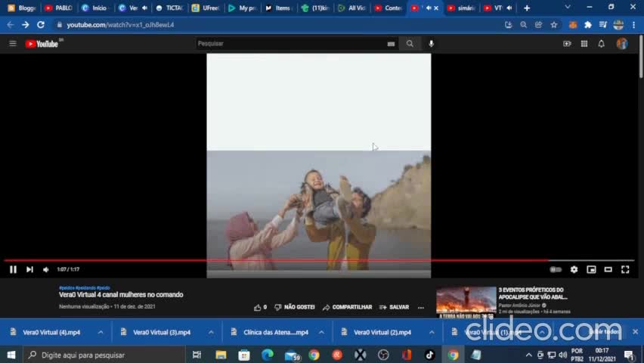This screenshot has width=644, height=363.
Task: Open the tab search chevron
Action: [568, 8]
